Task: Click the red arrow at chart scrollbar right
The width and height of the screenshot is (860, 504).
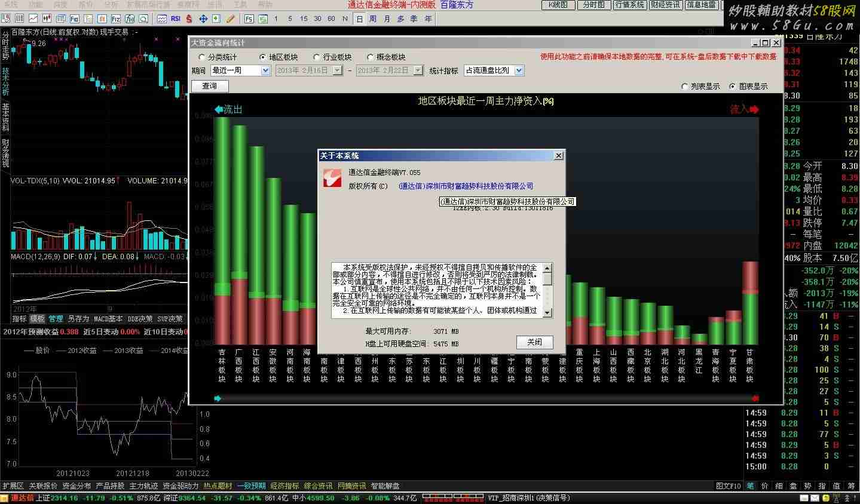Action: 755,398
